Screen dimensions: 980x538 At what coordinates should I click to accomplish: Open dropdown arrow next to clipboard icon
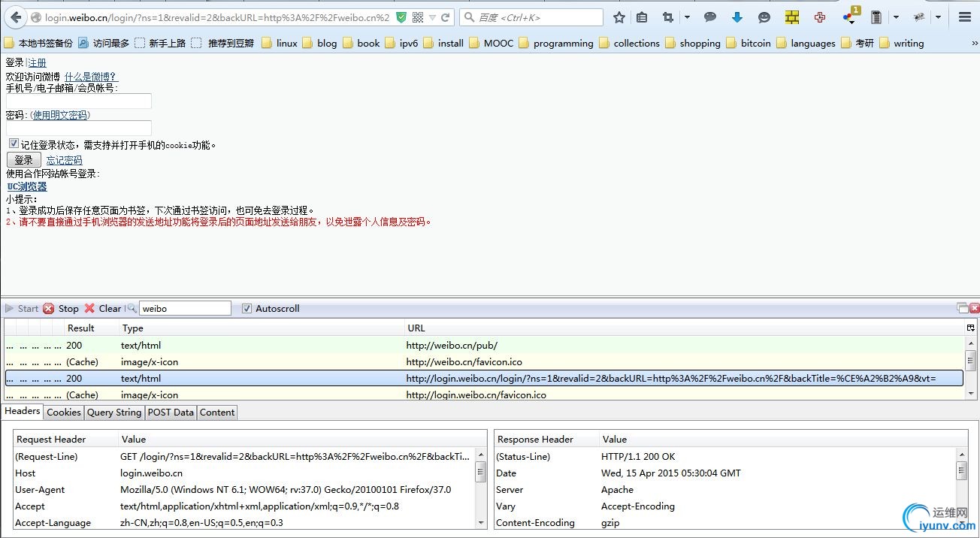point(896,17)
